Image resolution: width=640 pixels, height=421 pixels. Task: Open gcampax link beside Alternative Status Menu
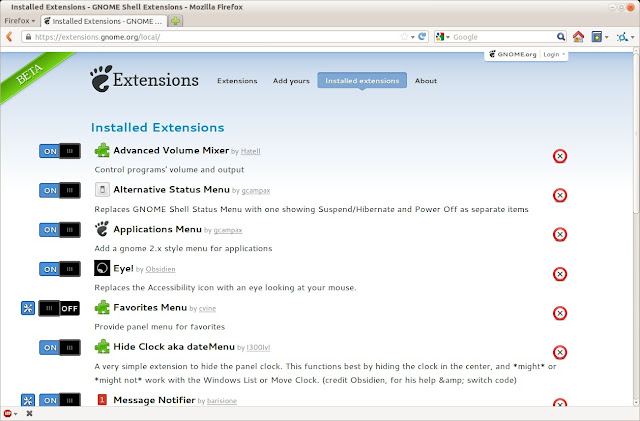point(256,191)
